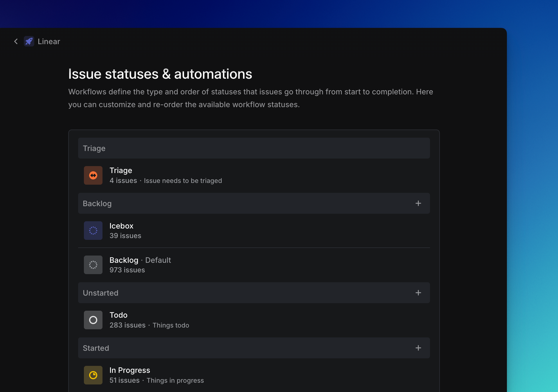Expand the Started section with plus
The height and width of the screenshot is (392, 558).
[x=418, y=348]
